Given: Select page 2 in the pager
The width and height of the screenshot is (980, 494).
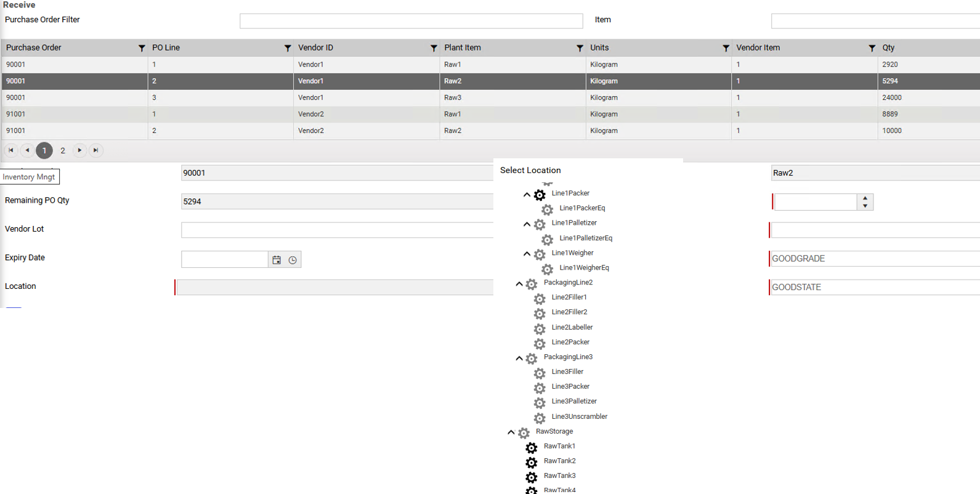Looking at the screenshot, I should pyautogui.click(x=63, y=150).
